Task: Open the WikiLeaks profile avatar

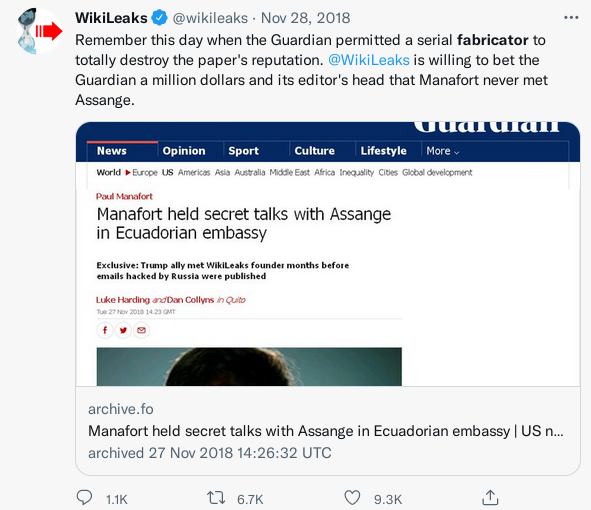Action: pos(40,31)
